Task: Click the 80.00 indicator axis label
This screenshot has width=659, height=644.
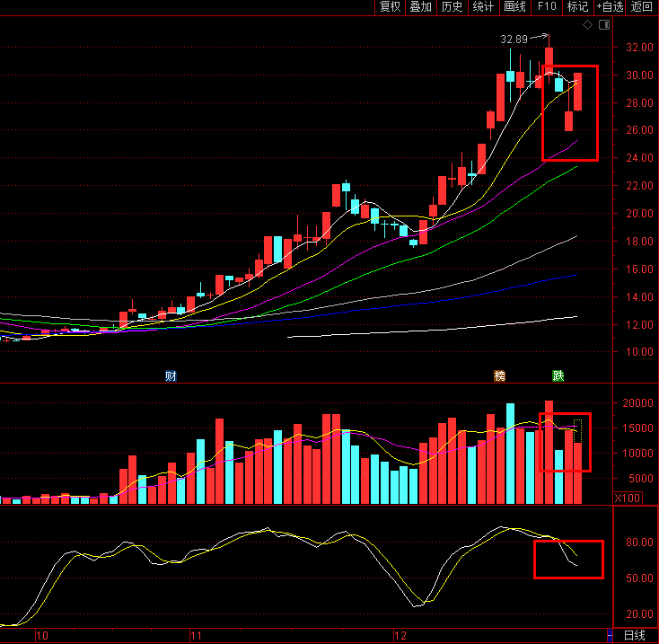Action: click(x=639, y=543)
